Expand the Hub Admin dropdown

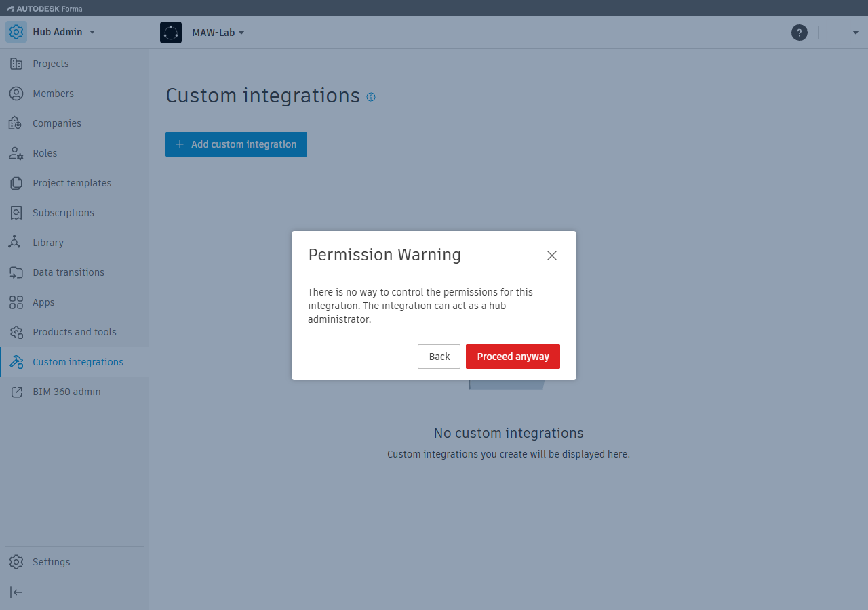[x=92, y=33]
